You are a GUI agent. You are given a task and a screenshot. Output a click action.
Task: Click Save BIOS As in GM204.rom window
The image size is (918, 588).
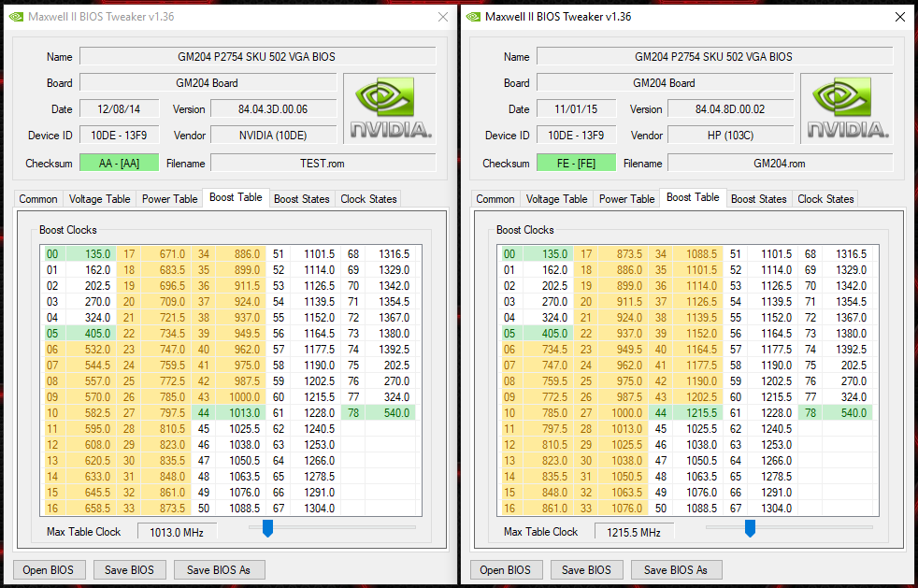pyautogui.click(x=676, y=570)
